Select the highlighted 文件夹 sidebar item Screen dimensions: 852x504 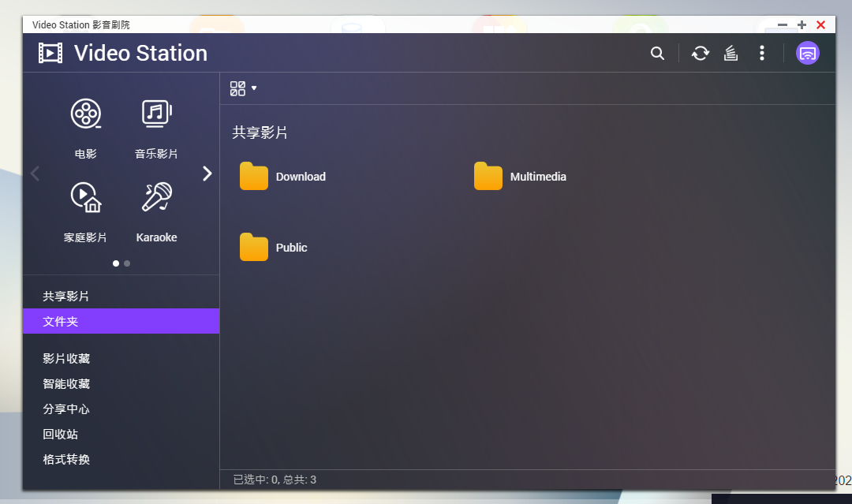tap(121, 321)
